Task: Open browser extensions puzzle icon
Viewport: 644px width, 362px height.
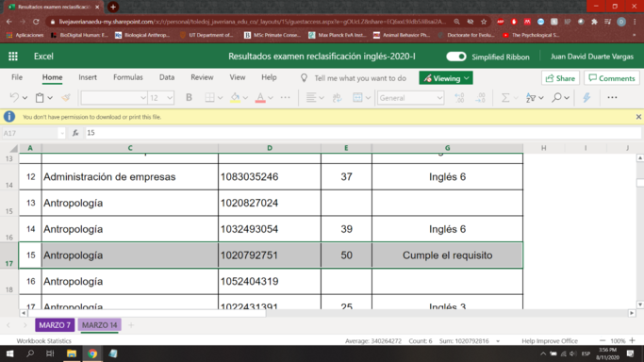Action: (594, 22)
